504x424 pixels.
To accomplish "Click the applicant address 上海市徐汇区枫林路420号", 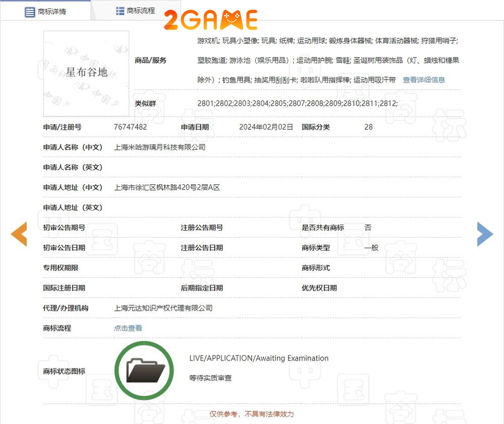I will click(167, 187).
